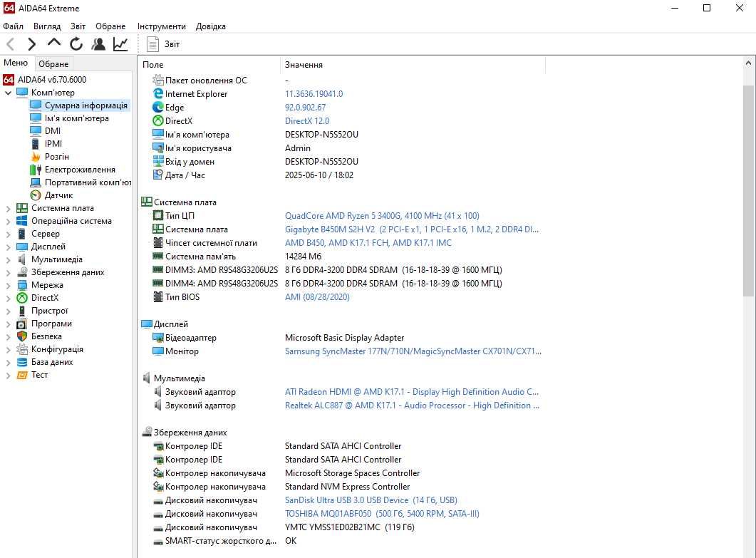Open the Samsung SyncMaster monitor link

[x=413, y=351]
